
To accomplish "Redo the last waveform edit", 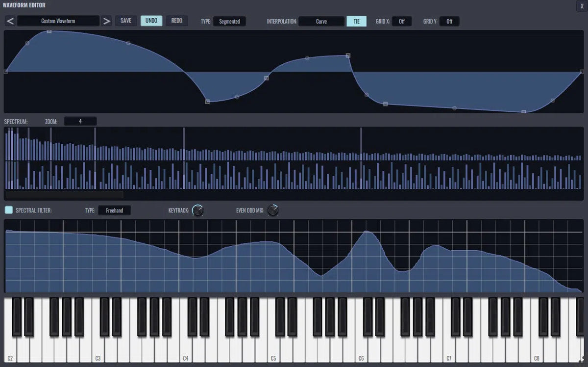I will pyautogui.click(x=177, y=21).
